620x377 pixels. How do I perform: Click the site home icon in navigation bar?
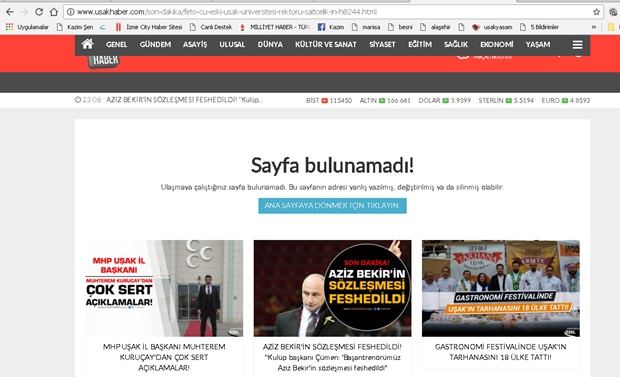87,44
